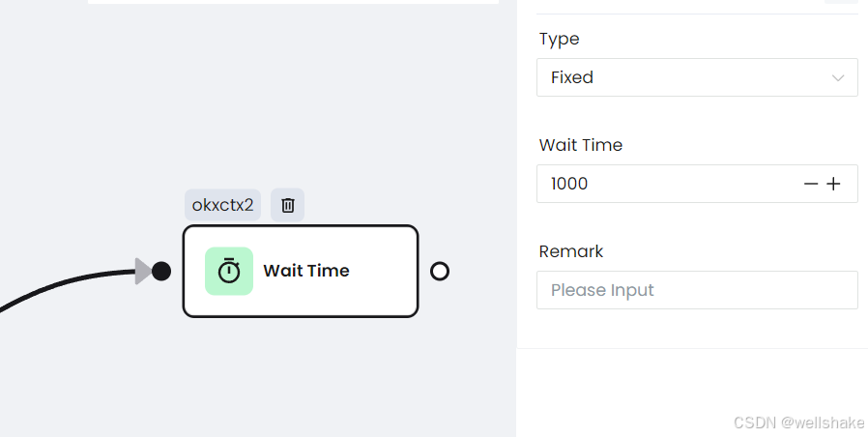Viewport: 868px width, 437px height.
Task: Expand the Type dropdown chevron
Action: (x=838, y=77)
